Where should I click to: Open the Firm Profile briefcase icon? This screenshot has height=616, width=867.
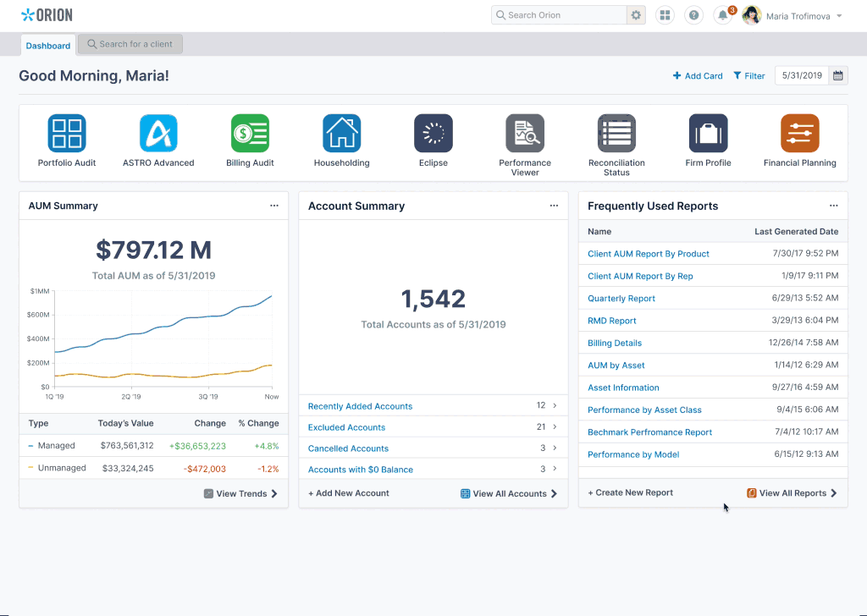click(x=708, y=134)
